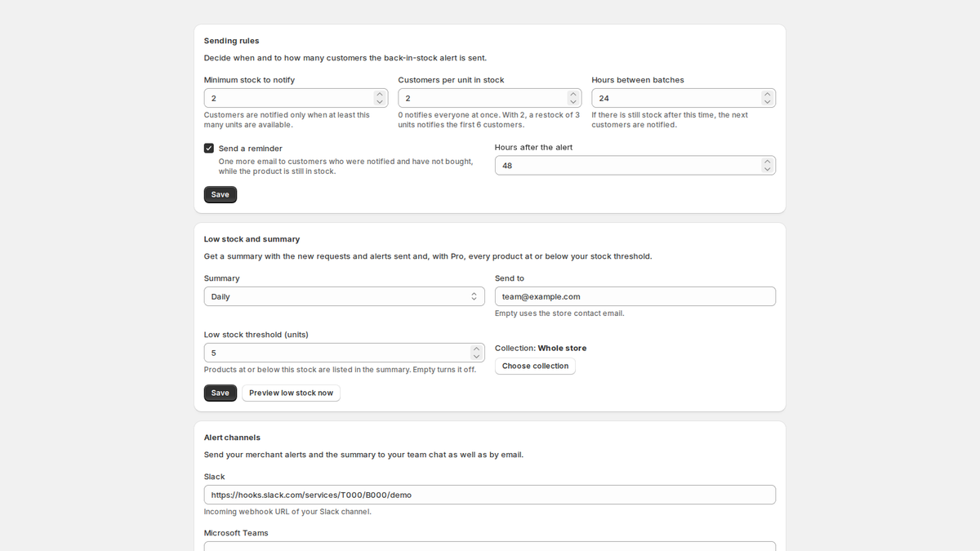Screen dimensions: 980x551
Task: Click 'Get a summary with the new requests' description
Action: coord(428,256)
